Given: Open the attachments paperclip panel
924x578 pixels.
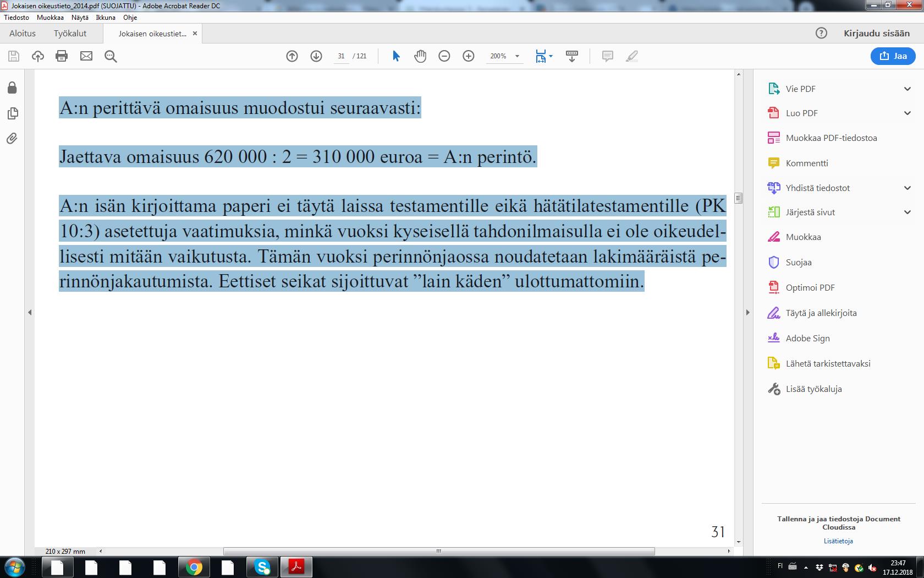Looking at the screenshot, I should pyautogui.click(x=12, y=138).
